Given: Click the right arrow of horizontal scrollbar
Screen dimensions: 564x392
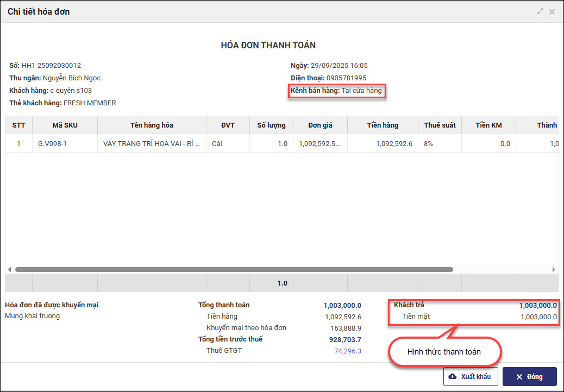Looking at the screenshot, I should point(554,269).
